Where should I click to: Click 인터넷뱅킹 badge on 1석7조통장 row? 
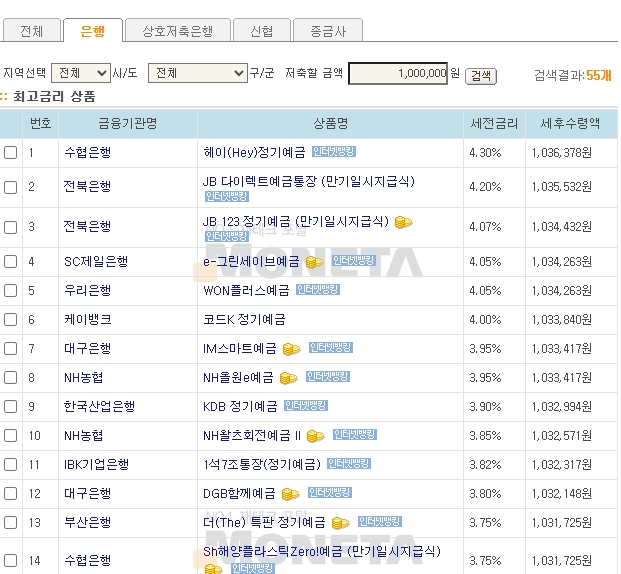(x=349, y=463)
